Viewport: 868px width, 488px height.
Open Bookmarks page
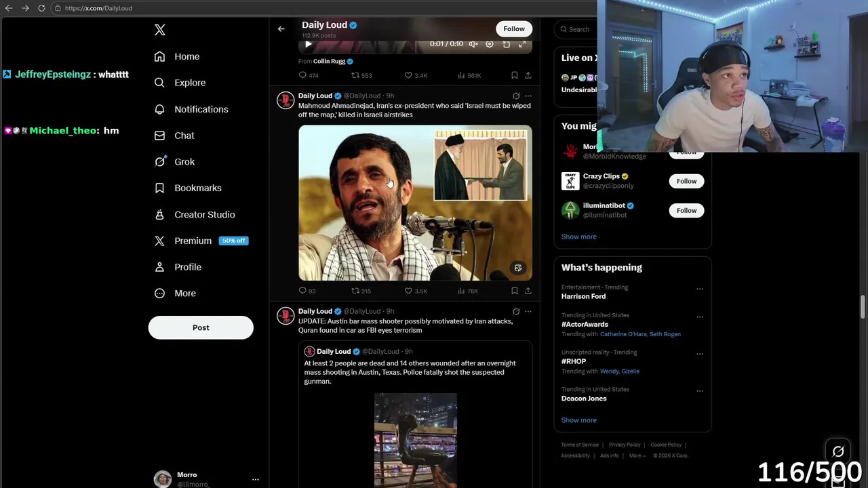tap(188, 188)
